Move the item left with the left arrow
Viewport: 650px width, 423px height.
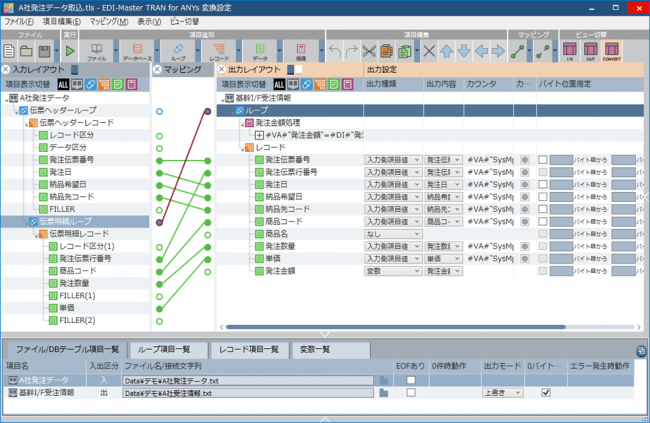tap(481, 51)
